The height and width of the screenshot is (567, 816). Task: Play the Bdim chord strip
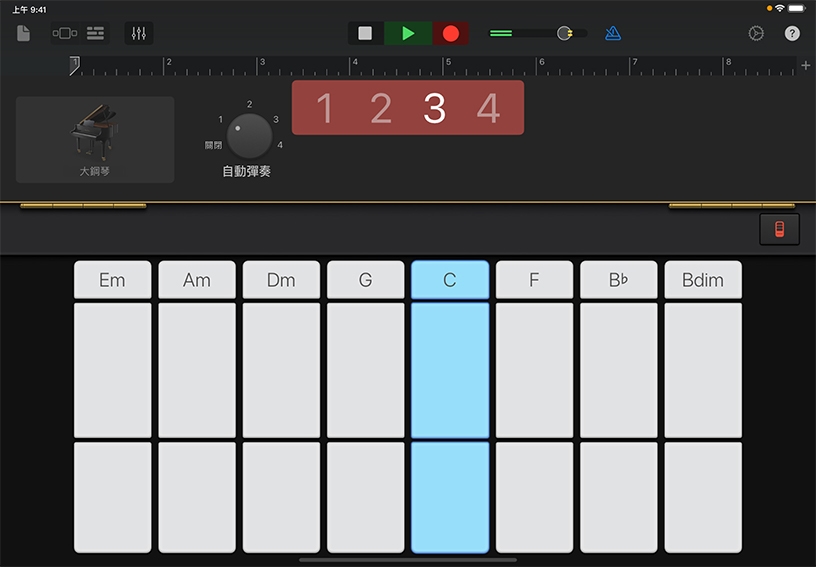(x=703, y=370)
